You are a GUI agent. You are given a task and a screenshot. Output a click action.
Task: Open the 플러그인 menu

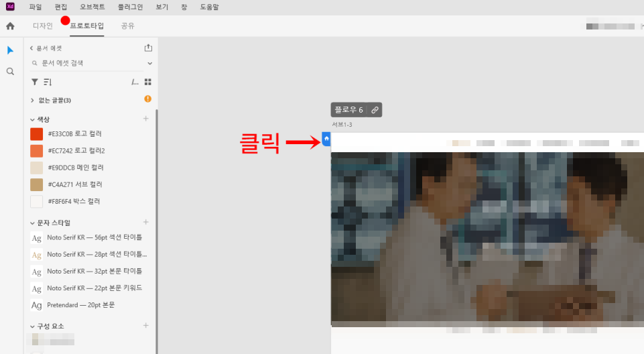coord(130,7)
